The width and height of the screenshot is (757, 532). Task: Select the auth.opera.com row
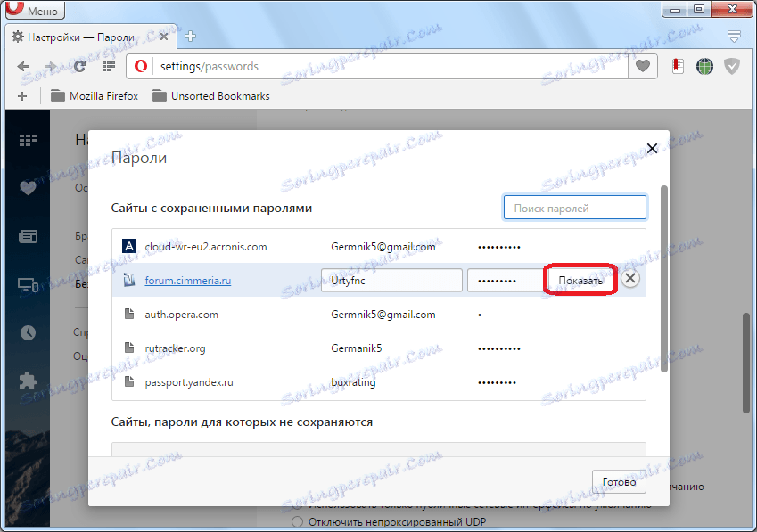(x=378, y=315)
